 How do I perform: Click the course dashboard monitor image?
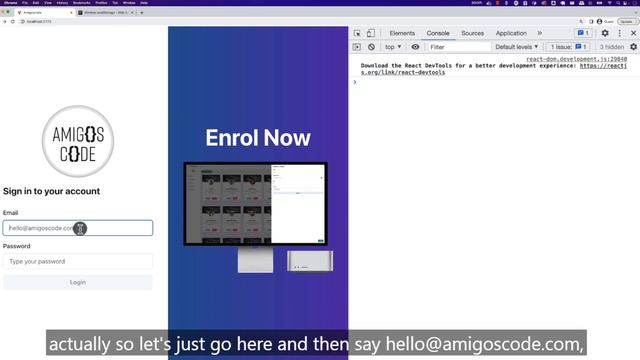coord(256,204)
